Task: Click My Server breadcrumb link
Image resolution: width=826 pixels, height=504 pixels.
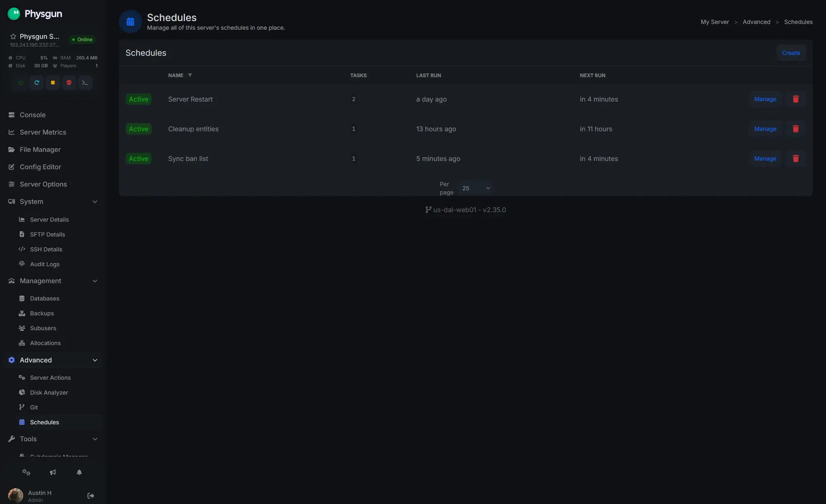Action: click(714, 22)
